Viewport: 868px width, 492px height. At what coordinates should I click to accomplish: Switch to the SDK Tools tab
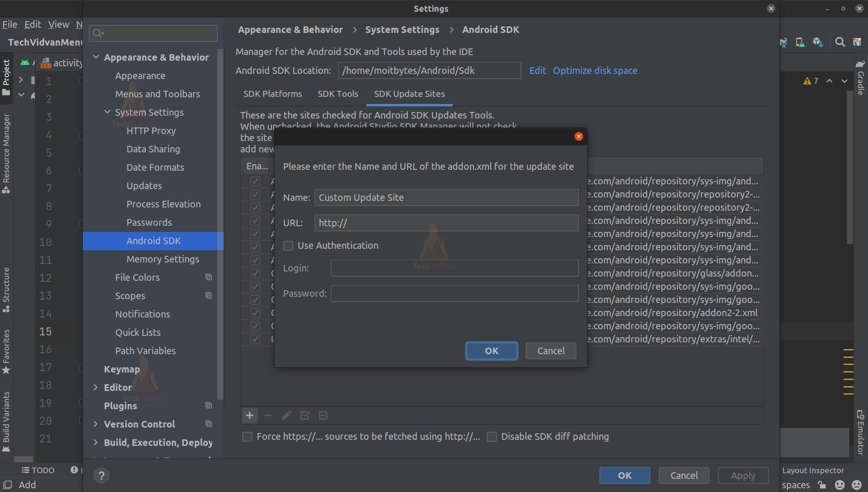tap(338, 94)
